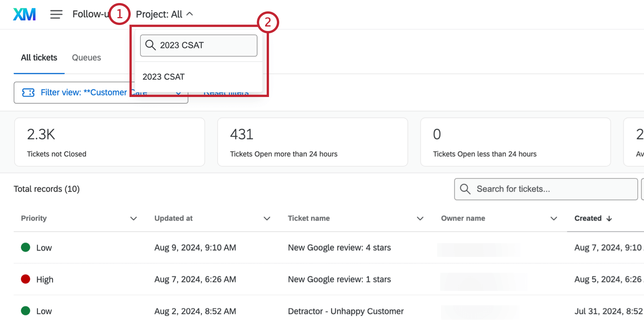Click the Created column sort arrow
The height and width of the screenshot is (322, 644).
(x=609, y=219)
